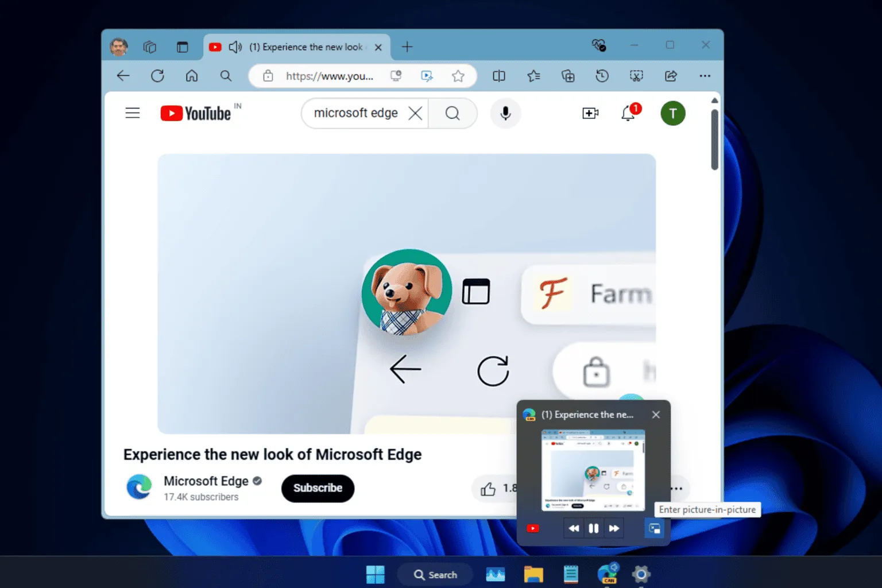Add this page to favorites with the star
The height and width of the screenshot is (588, 882).
click(x=458, y=76)
